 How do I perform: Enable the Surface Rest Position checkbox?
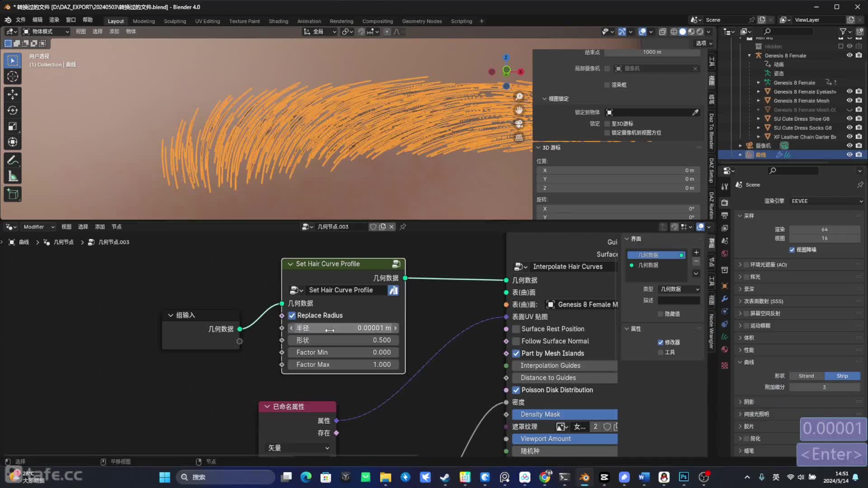(516, 329)
